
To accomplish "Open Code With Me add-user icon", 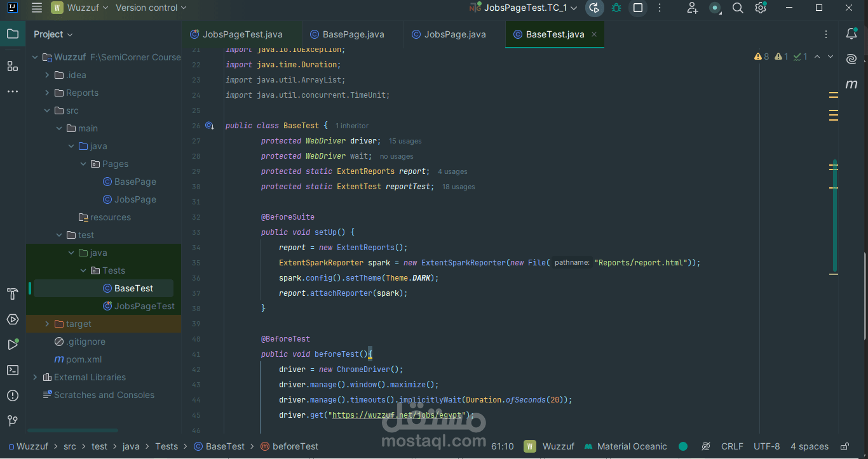I will click(693, 8).
